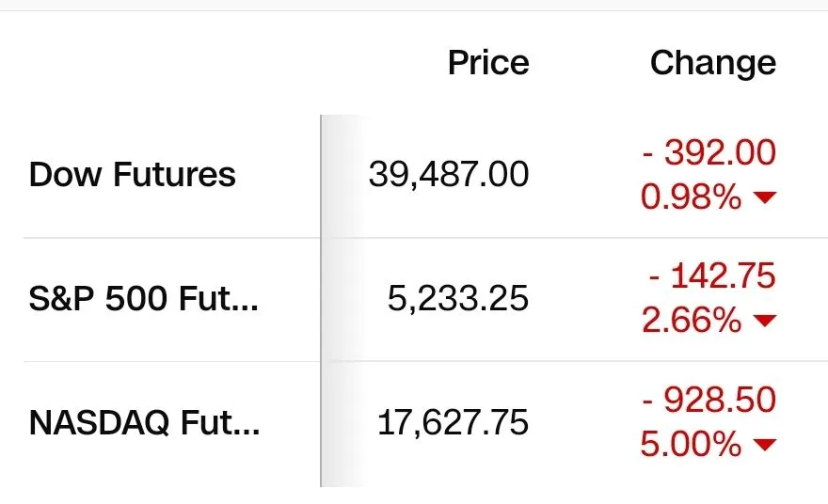
Task: Click the -928.50 change value
Action: 709,400
